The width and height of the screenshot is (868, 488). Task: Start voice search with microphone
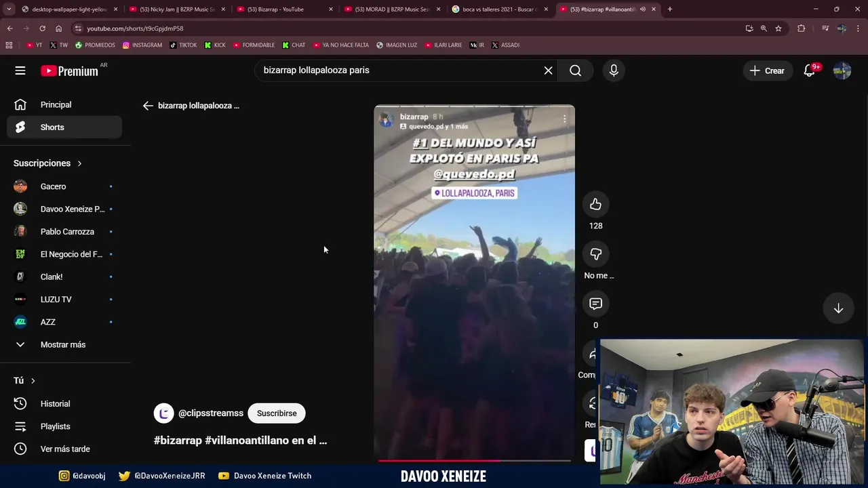(614, 70)
